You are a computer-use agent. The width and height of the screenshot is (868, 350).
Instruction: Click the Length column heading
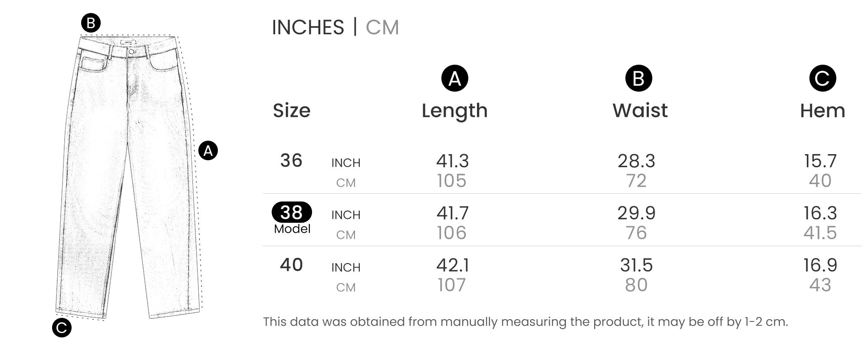point(454,110)
